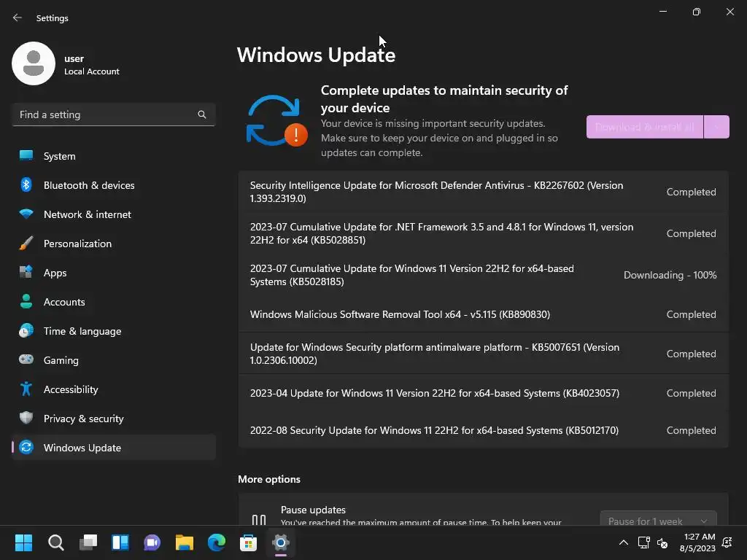Click the back arrow in Settings

coord(18,17)
